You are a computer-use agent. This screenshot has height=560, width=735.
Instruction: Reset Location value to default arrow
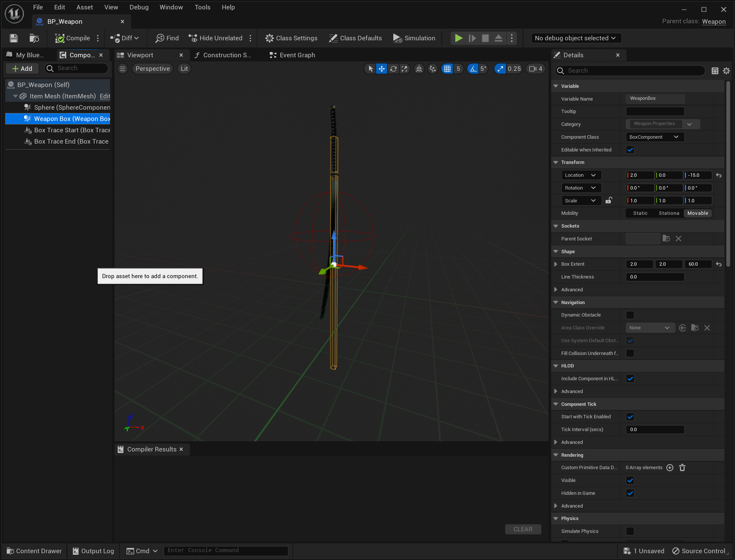719,175
